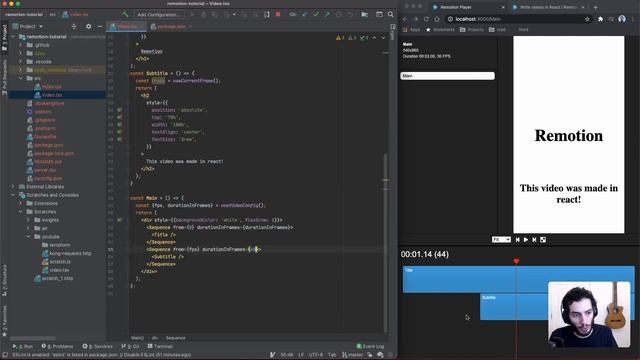Screen dimensions: 640x360
Task: Bookmark this page with star icon
Action: [x=587, y=19]
